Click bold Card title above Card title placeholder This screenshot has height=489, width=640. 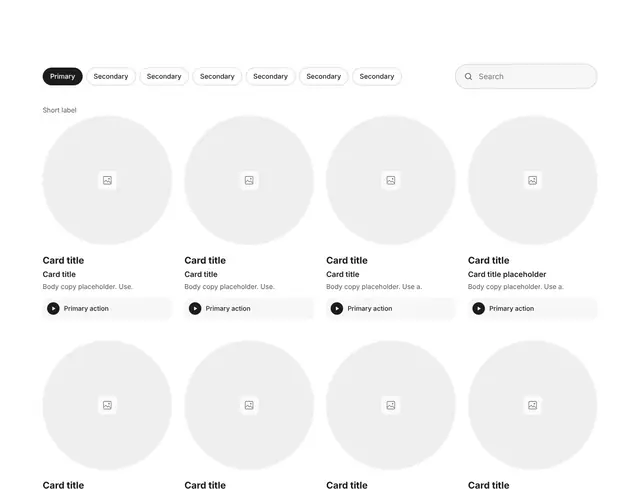[x=489, y=260]
